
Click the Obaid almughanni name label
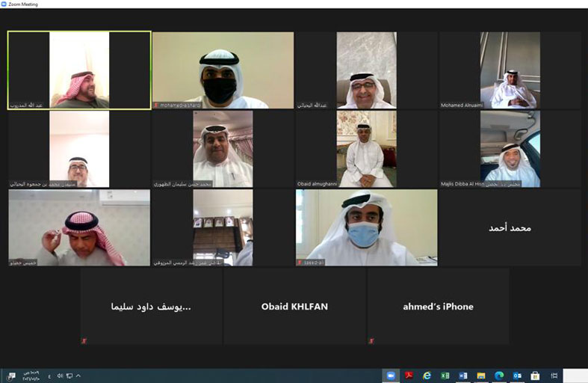coord(317,184)
